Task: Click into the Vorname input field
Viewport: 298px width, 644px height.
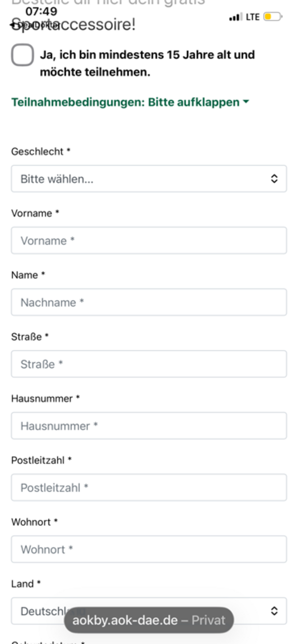Action: click(149, 240)
